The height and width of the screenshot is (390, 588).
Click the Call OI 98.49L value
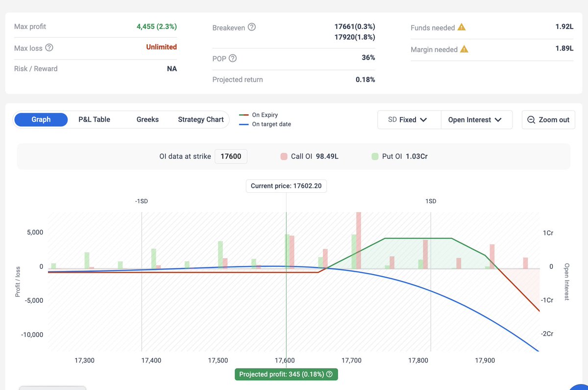(327, 156)
